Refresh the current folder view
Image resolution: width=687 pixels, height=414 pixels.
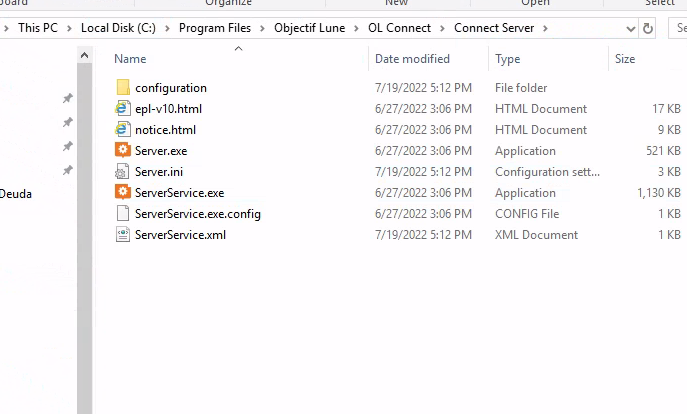[648, 28]
